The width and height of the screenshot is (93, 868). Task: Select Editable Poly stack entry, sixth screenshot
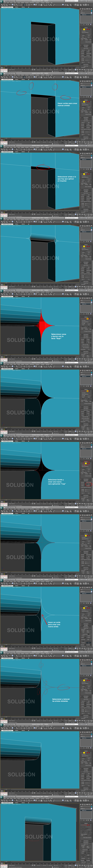[x=86, y=376]
